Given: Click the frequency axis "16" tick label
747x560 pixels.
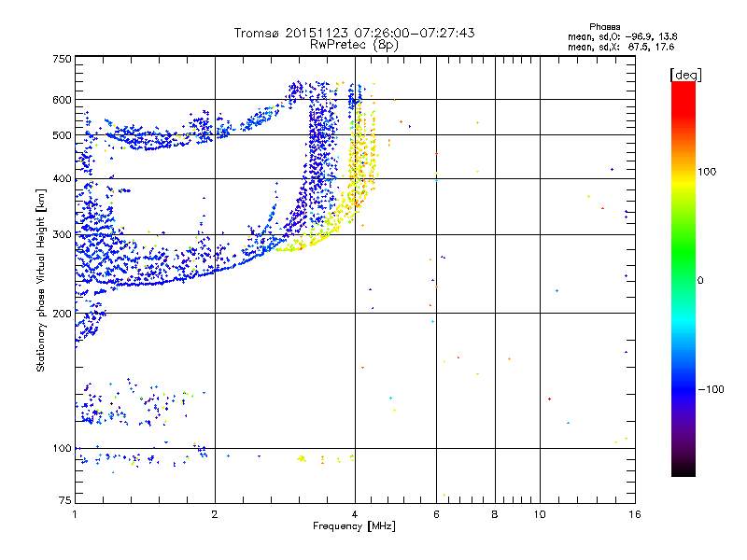Looking at the screenshot, I should (635, 514).
